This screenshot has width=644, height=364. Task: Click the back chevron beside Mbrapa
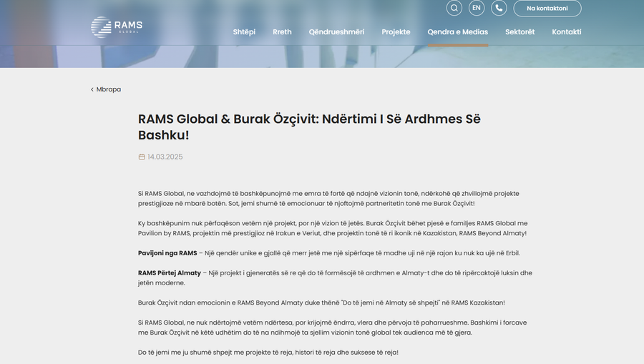point(92,89)
